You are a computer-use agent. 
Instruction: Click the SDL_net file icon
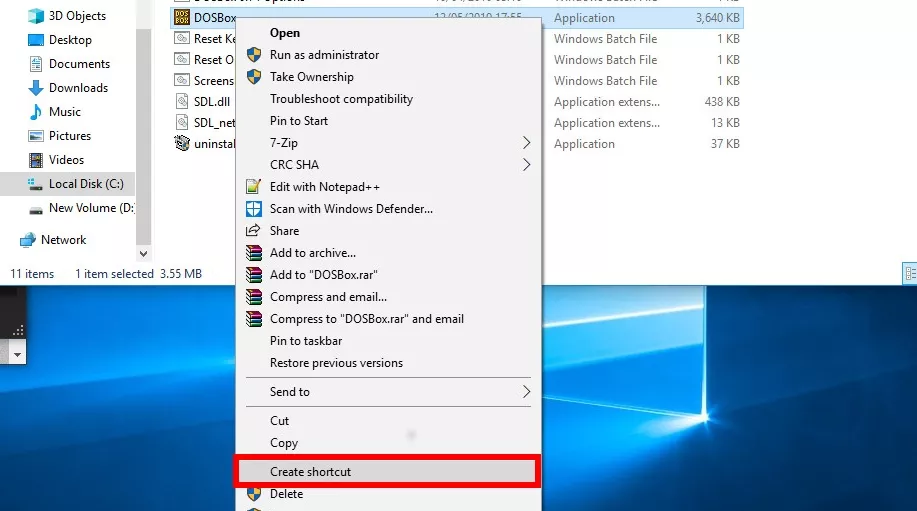[182, 122]
